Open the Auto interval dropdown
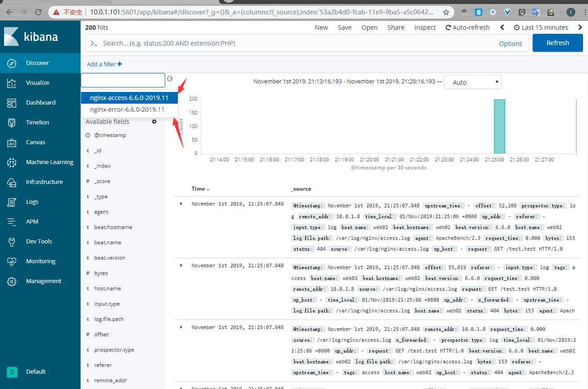The image size is (588, 389). click(x=472, y=82)
